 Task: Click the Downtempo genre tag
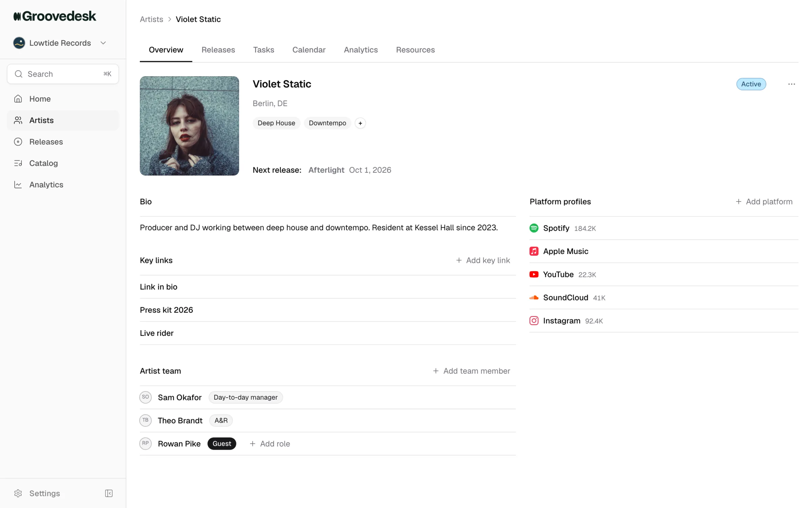(x=327, y=123)
